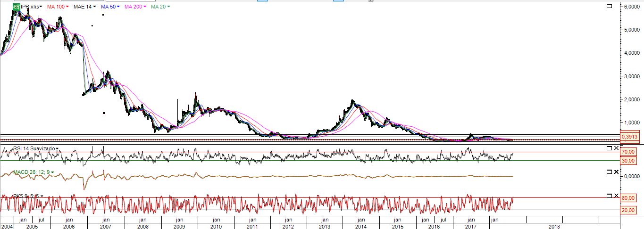This screenshot has height=229, width=644.
Task: Close the RKS indicator panel
Action: pyautogui.click(x=616, y=195)
